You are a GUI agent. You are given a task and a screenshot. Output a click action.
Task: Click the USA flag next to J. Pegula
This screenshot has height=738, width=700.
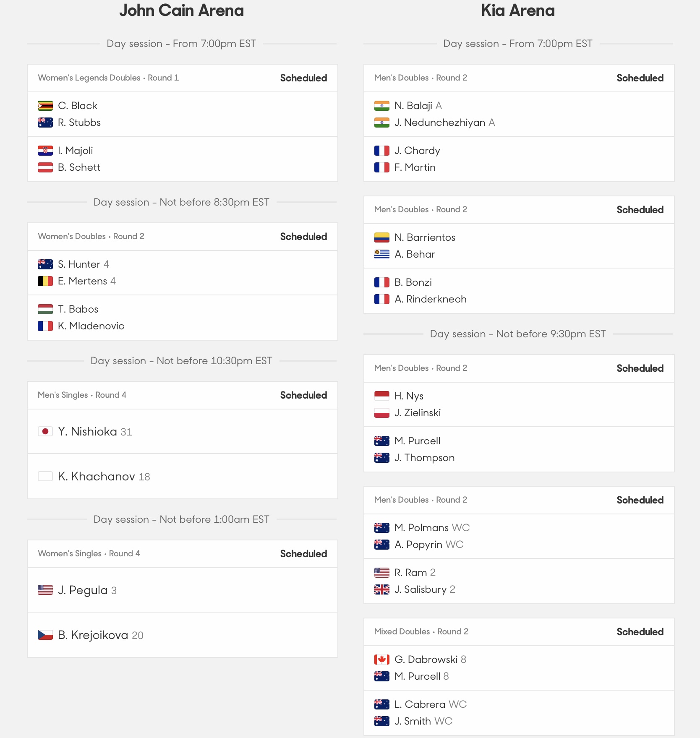click(45, 590)
